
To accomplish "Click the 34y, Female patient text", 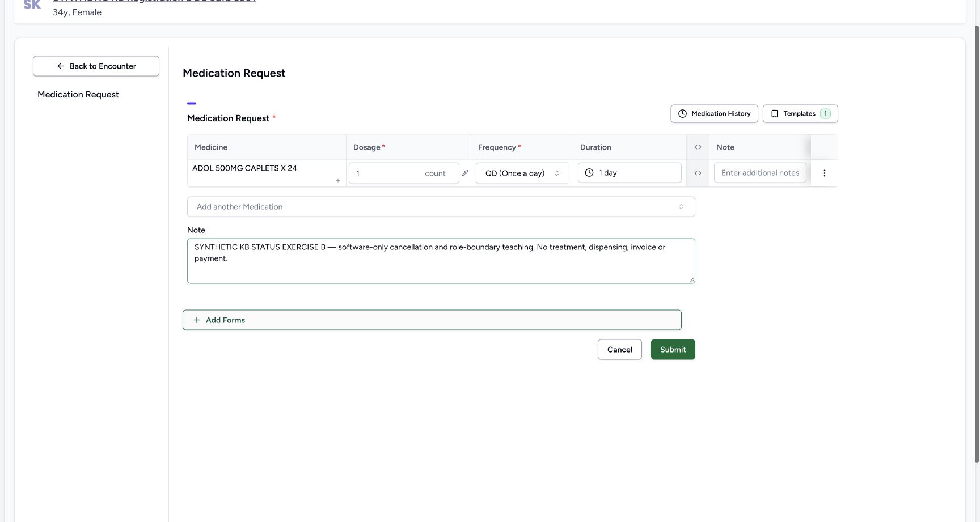I will (77, 12).
